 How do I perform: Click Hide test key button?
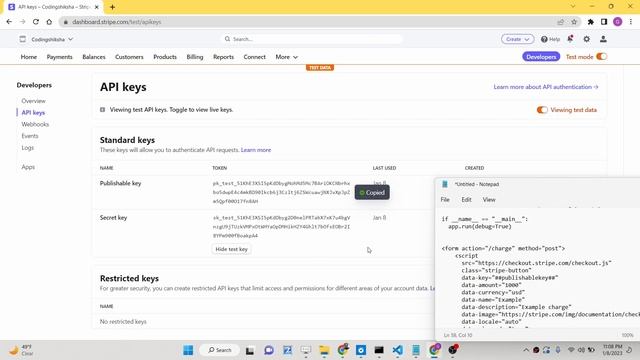pos(231,249)
